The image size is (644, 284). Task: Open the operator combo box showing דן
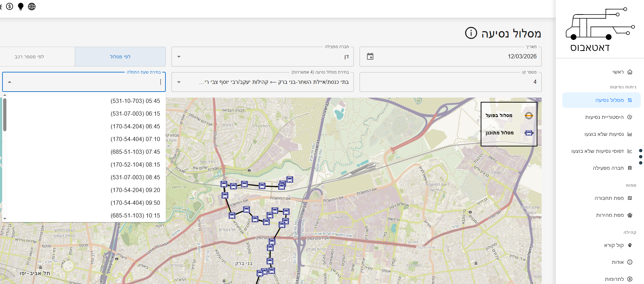tap(262, 57)
